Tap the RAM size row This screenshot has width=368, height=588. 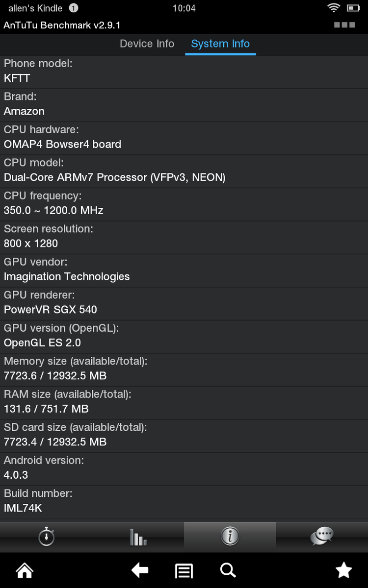coord(184,402)
